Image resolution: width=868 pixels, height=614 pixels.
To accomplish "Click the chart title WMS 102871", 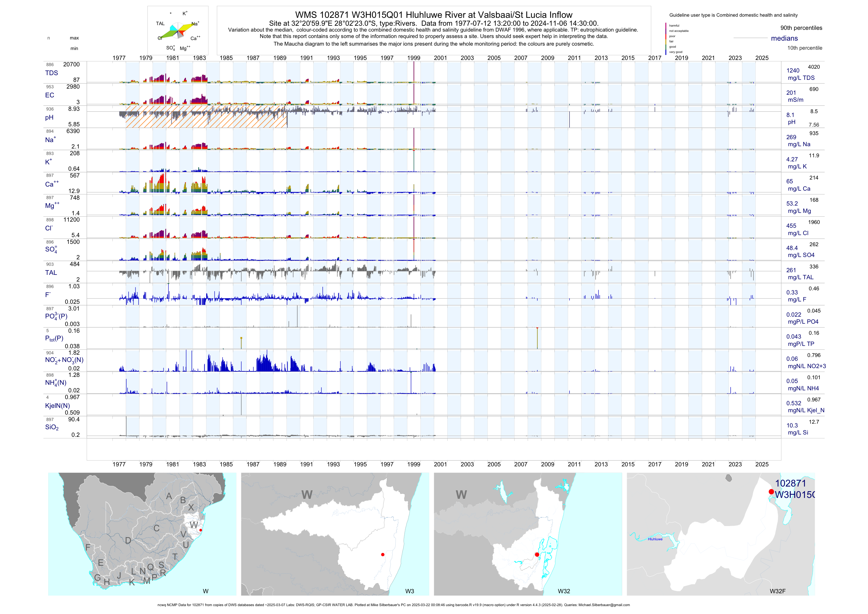I will (x=434, y=15).
